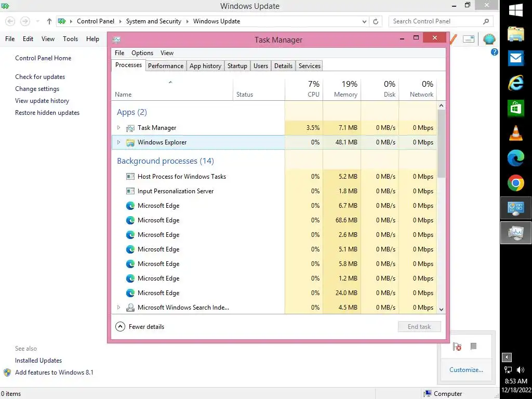Click Change settings link
This screenshot has height=399, width=532.
click(x=37, y=89)
